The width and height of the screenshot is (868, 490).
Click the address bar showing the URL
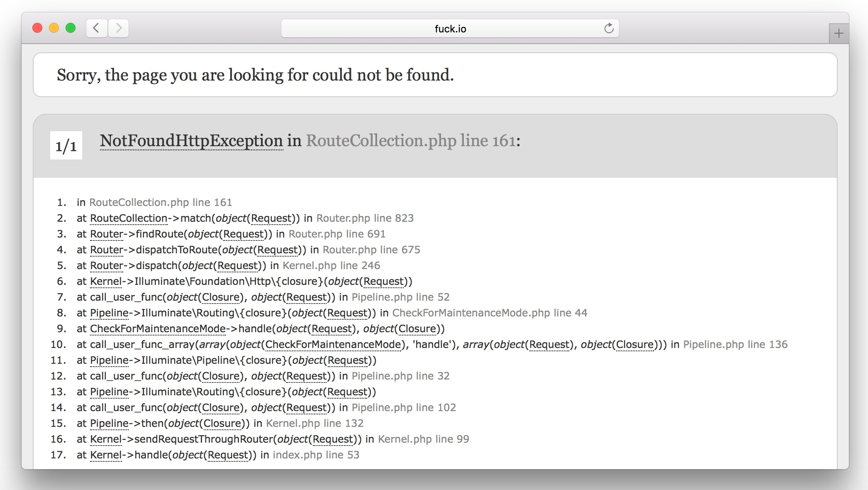tap(450, 29)
